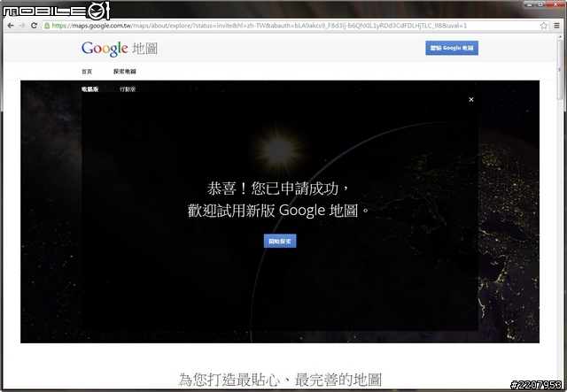Click the browser forward arrow

22,26
